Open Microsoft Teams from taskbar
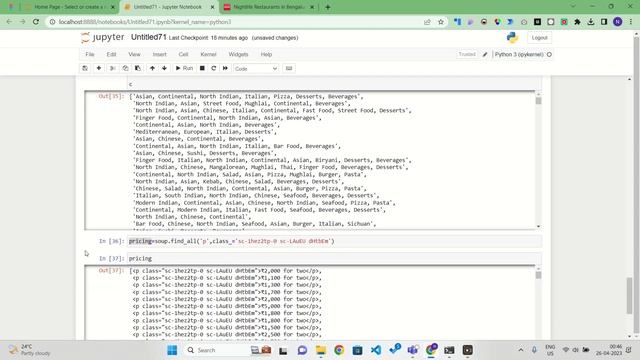 (x=413, y=350)
